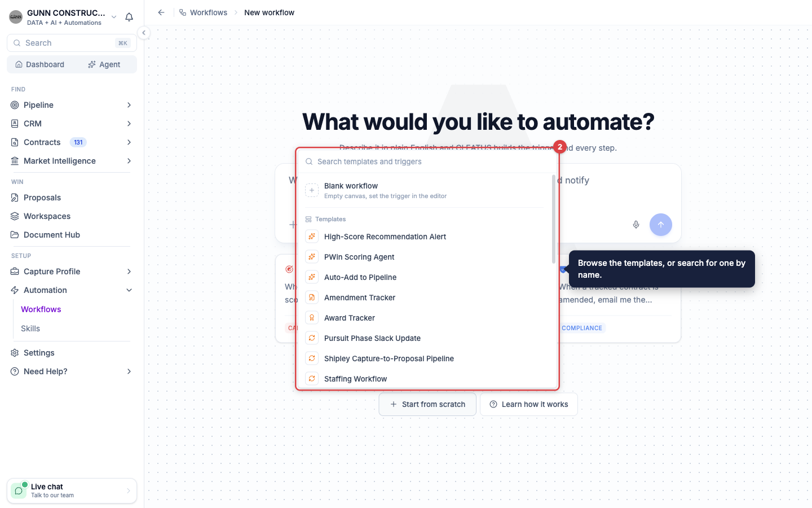812x508 pixels.
Task: Expand the Market Intelligence section chevron
Action: (129, 161)
